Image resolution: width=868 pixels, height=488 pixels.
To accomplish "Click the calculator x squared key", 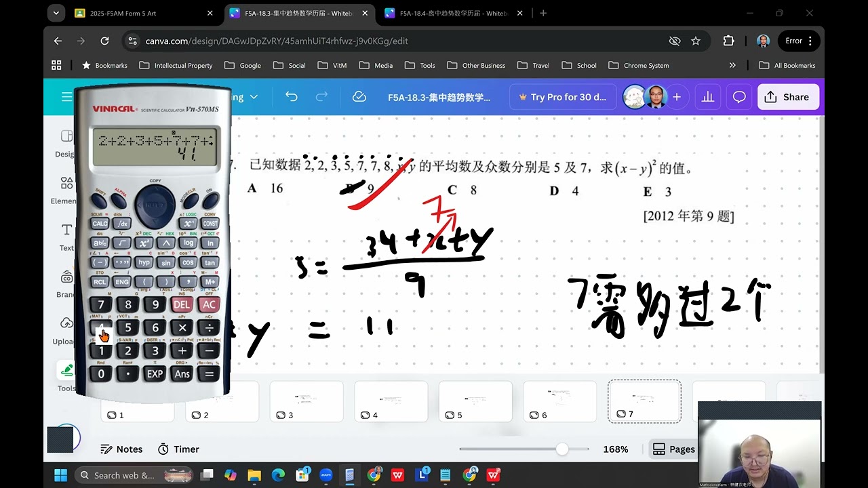I will (x=144, y=243).
